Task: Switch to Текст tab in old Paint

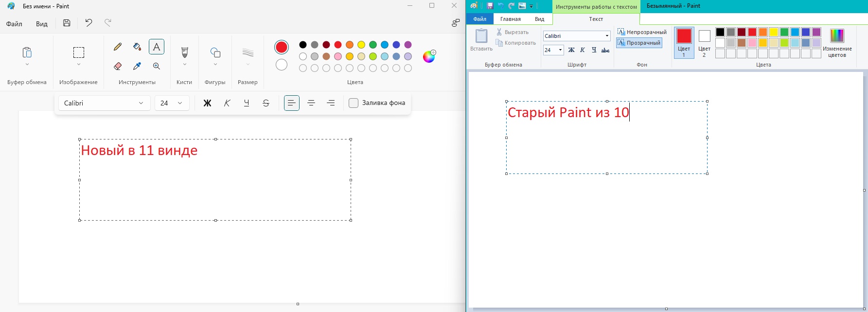Action: (x=596, y=19)
